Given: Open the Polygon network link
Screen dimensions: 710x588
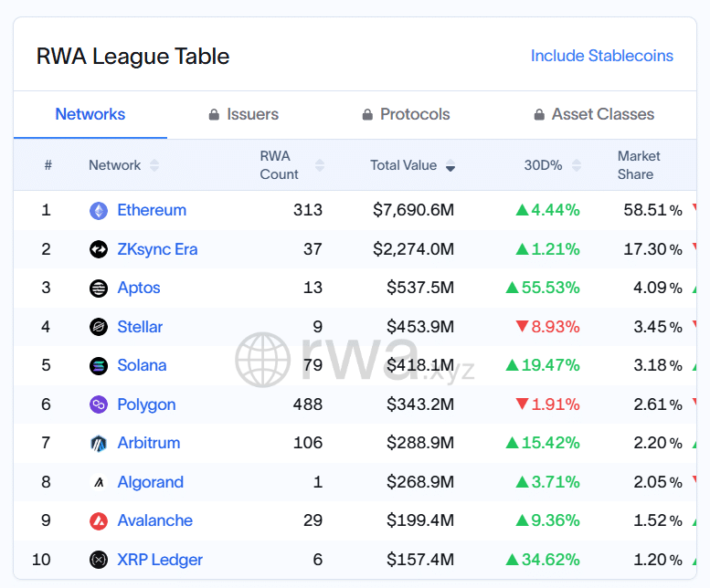Looking at the screenshot, I should pos(146,404).
